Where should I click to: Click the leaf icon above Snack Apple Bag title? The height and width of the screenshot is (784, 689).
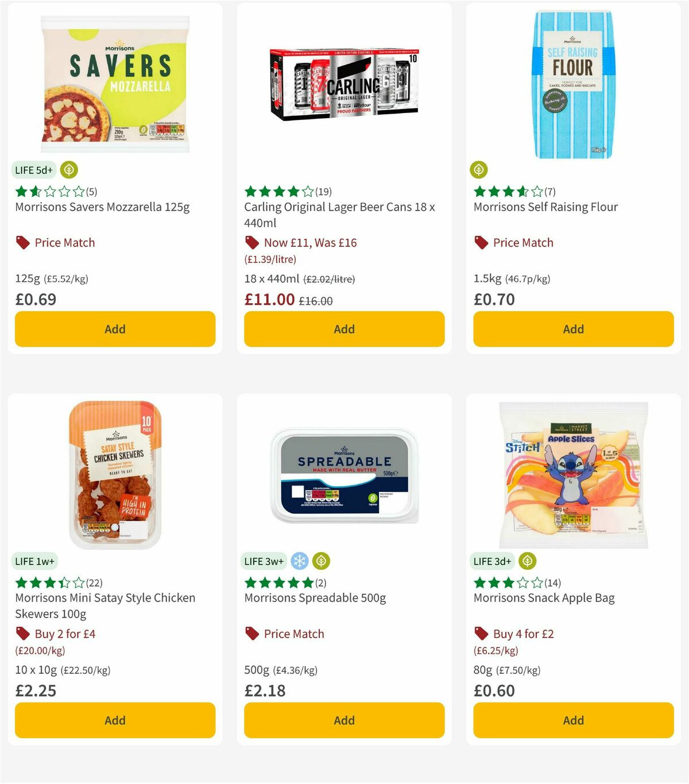coord(527,561)
